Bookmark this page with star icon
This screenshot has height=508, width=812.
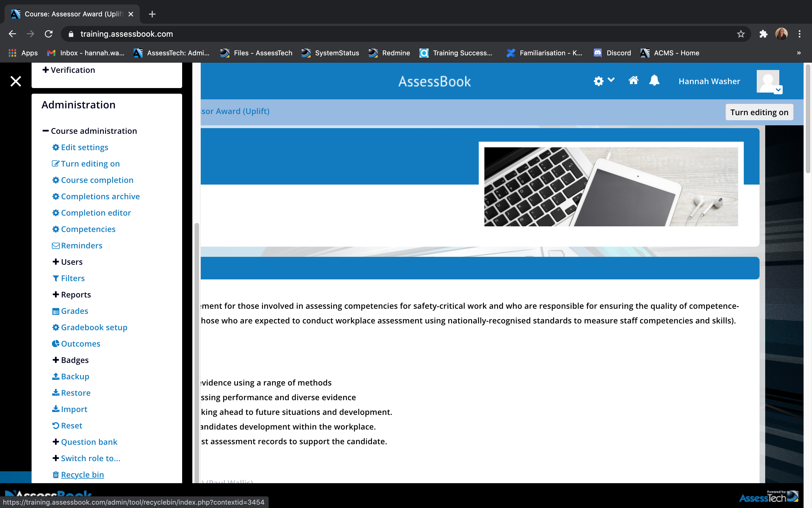tap(741, 34)
